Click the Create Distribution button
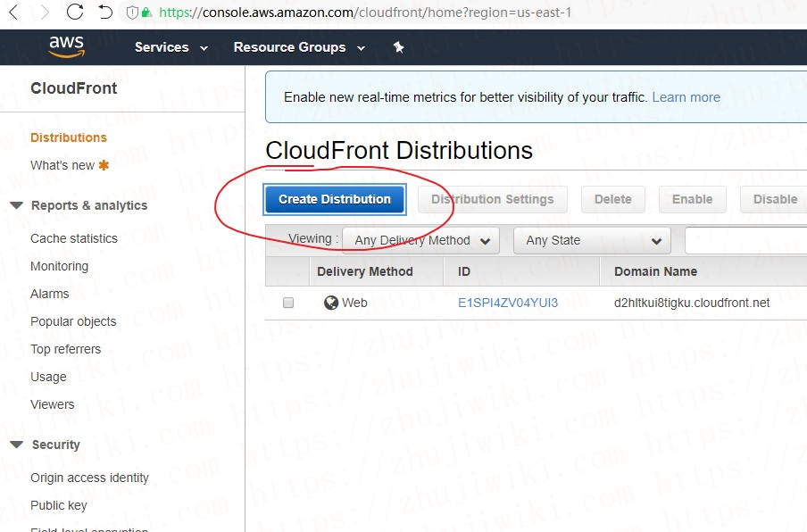Viewport: 807px width, 532px height. coord(334,200)
